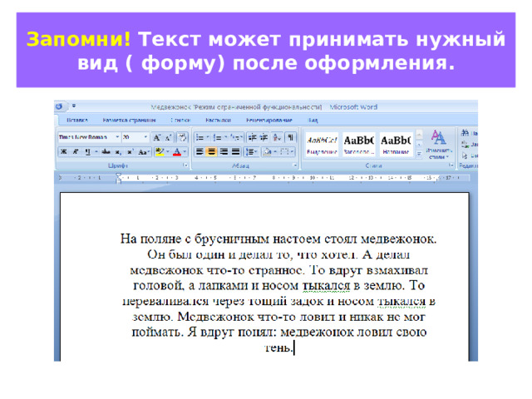Screen dimensions: 532x399
Task: Click borders icon
Action: point(284,151)
